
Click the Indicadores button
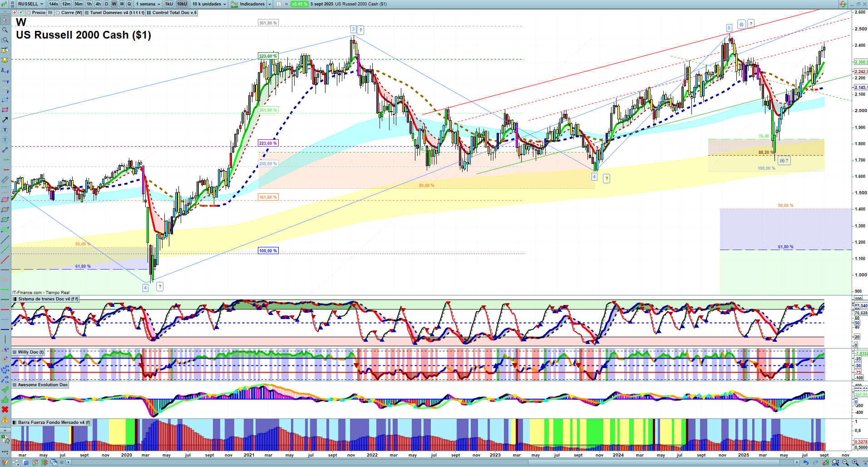pyautogui.click(x=248, y=4)
